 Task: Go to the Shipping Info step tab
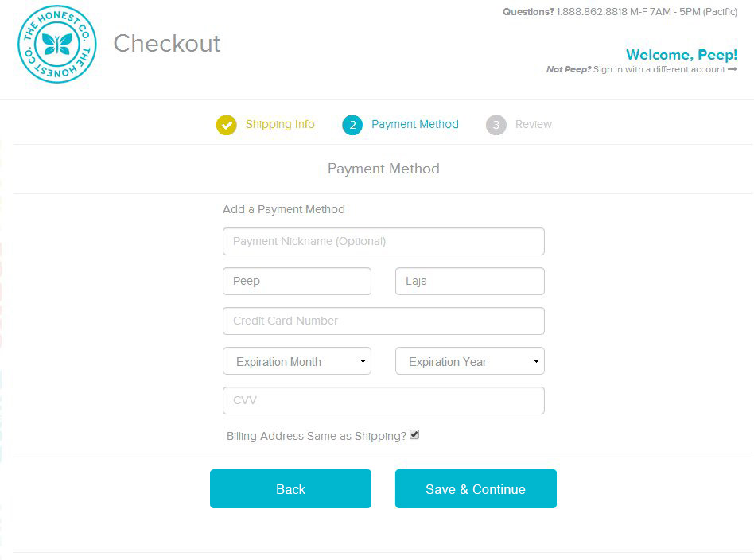(280, 124)
